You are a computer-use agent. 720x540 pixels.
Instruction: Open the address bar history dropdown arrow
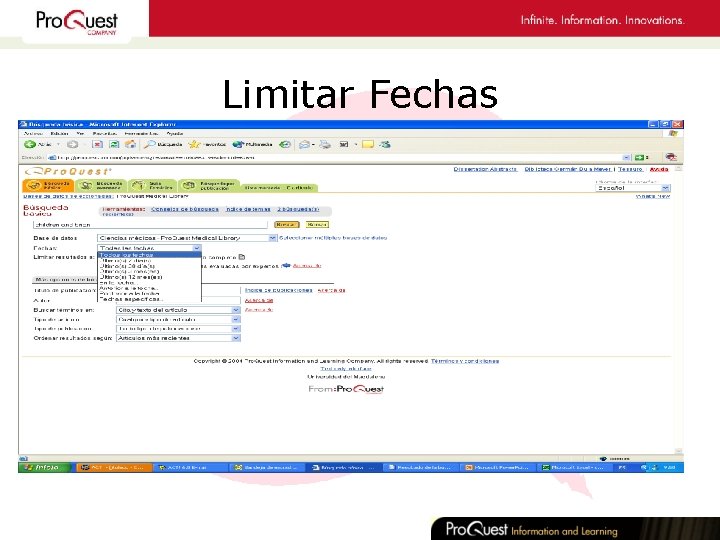pyautogui.click(x=627, y=158)
